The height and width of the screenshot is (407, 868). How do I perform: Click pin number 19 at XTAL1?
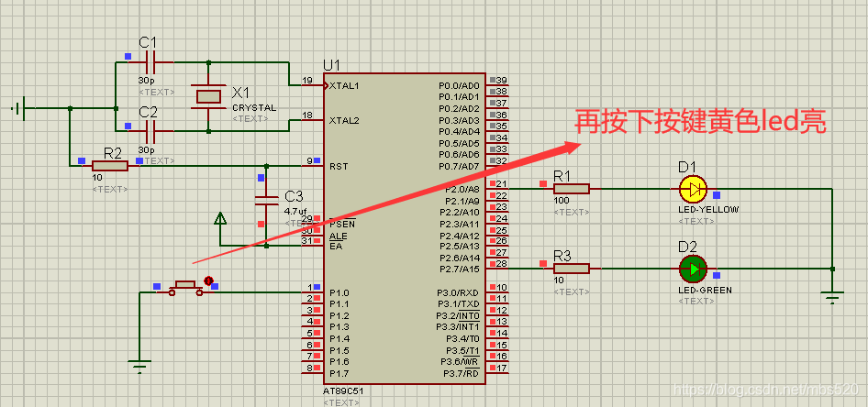tap(307, 81)
